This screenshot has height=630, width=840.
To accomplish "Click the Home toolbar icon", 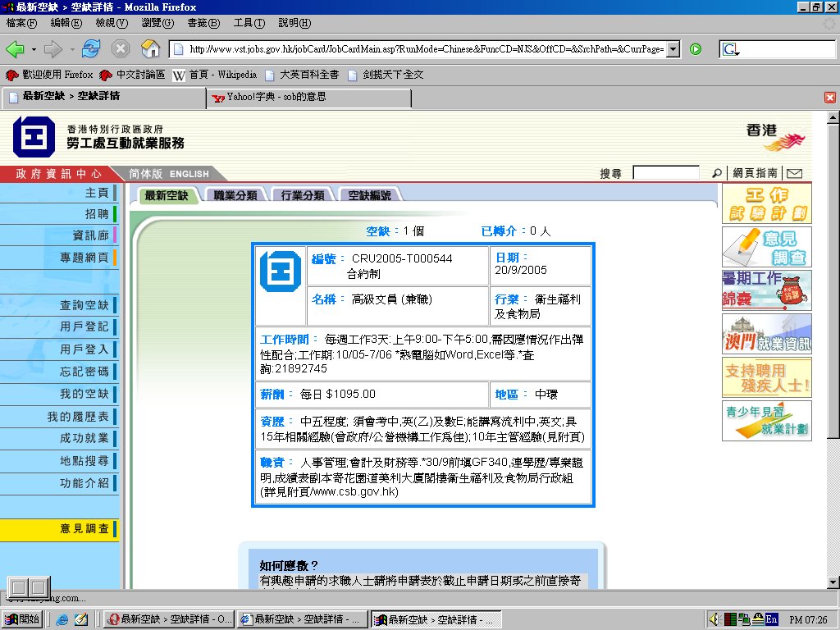I will [150, 48].
